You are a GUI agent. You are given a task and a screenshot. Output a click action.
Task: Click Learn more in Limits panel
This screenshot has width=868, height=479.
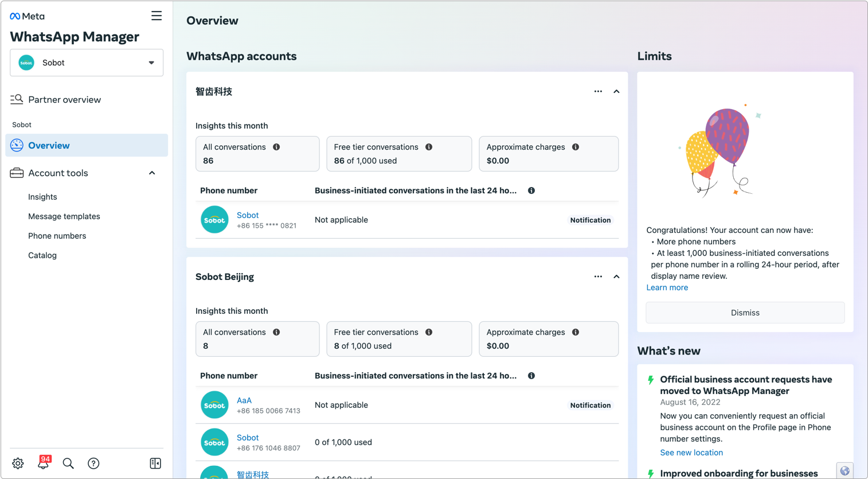click(x=667, y=287)
